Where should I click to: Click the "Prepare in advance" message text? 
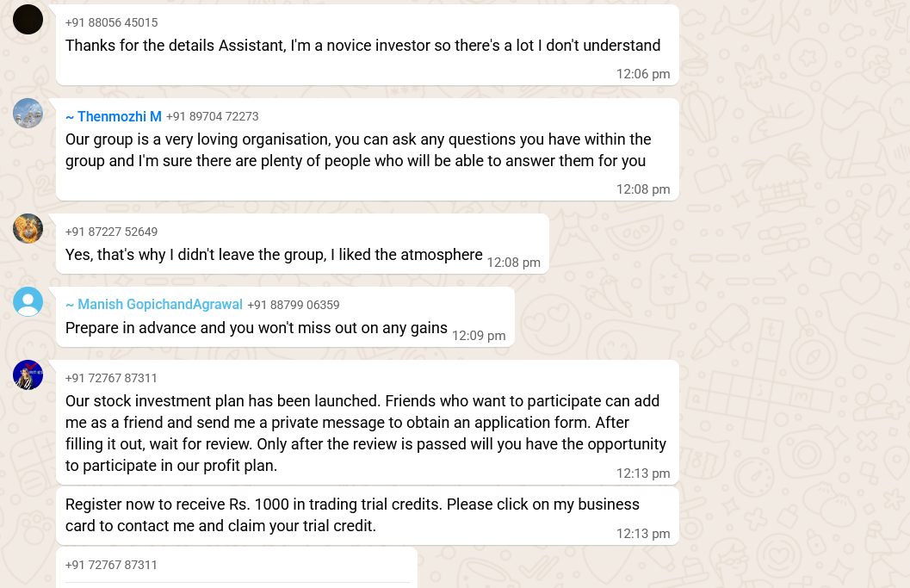point(257,328)
